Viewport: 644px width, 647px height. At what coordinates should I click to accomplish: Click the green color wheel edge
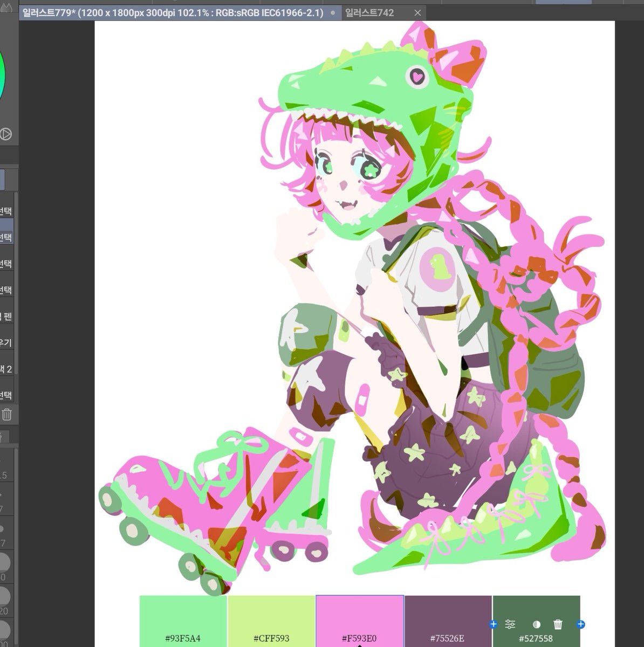click(2, 75)
